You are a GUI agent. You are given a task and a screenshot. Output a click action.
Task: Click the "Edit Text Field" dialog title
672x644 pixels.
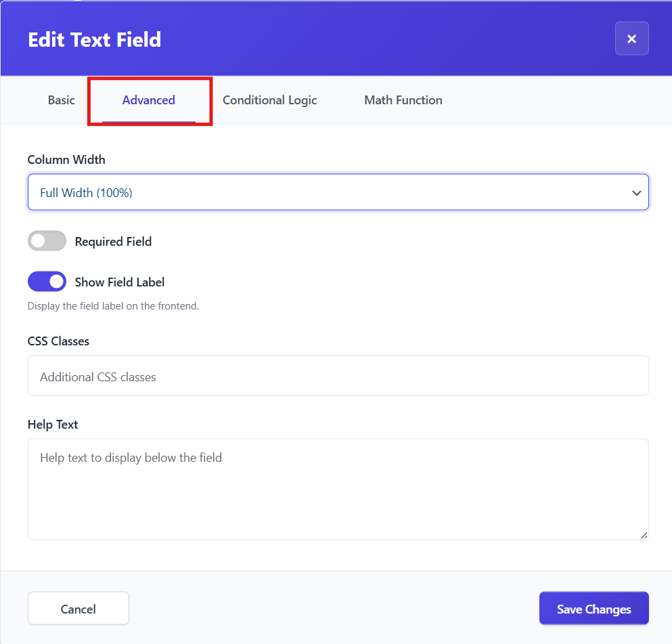point(94,40)
